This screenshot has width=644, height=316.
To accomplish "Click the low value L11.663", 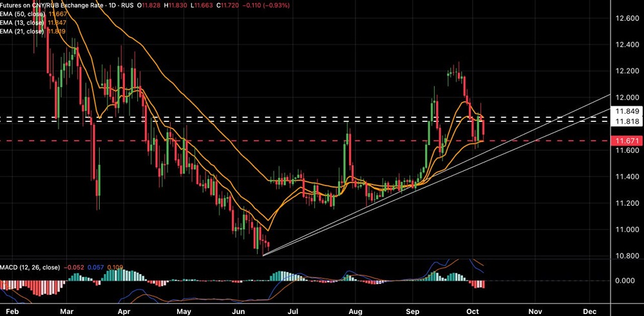I will pos(200,5).
